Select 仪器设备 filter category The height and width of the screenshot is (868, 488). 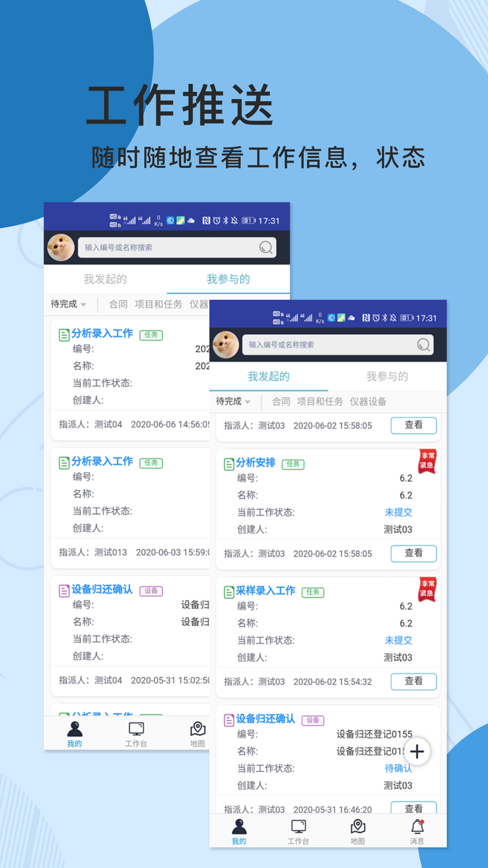click(368, 401)
